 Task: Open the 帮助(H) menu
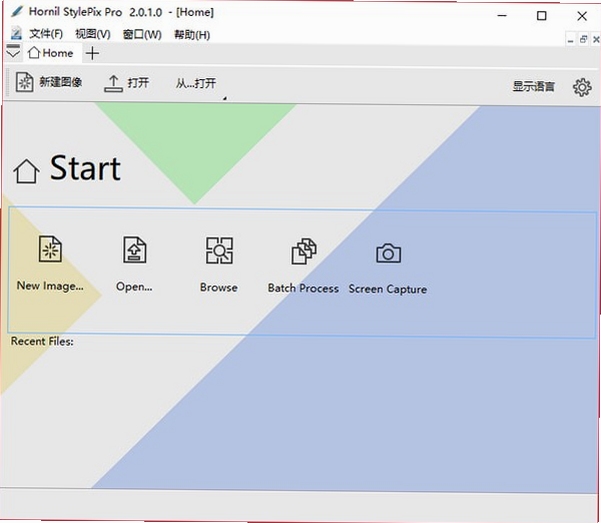(x=192, y=35)
